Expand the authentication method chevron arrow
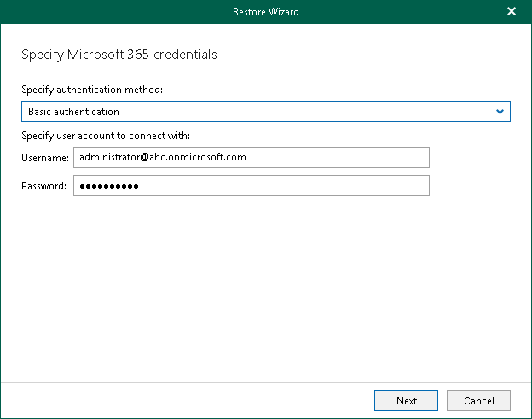Screen dimensions: 532x419 (x=500, y=112)
